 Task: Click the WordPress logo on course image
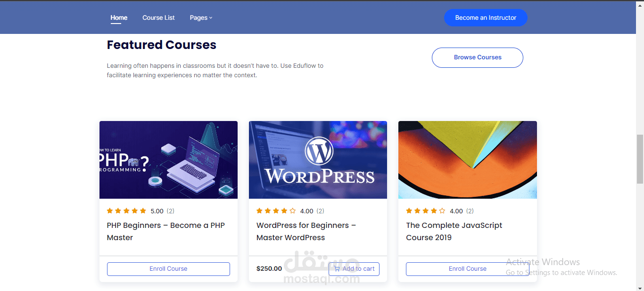click(x=319, y=151)
